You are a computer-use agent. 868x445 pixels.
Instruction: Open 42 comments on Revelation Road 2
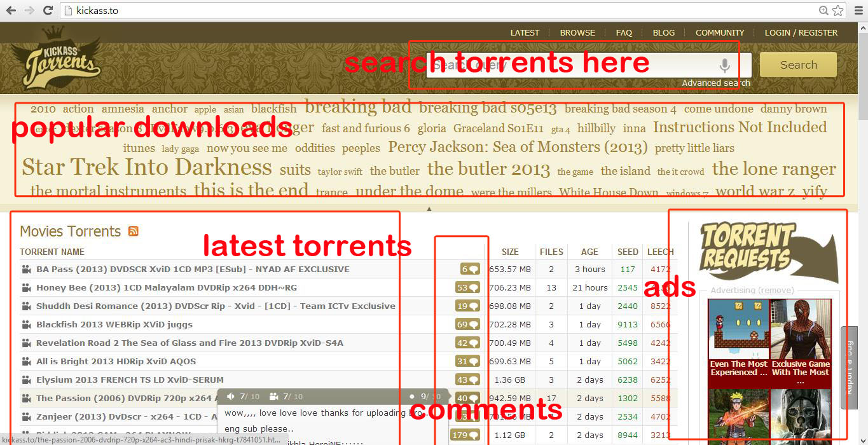pos(467,343)
